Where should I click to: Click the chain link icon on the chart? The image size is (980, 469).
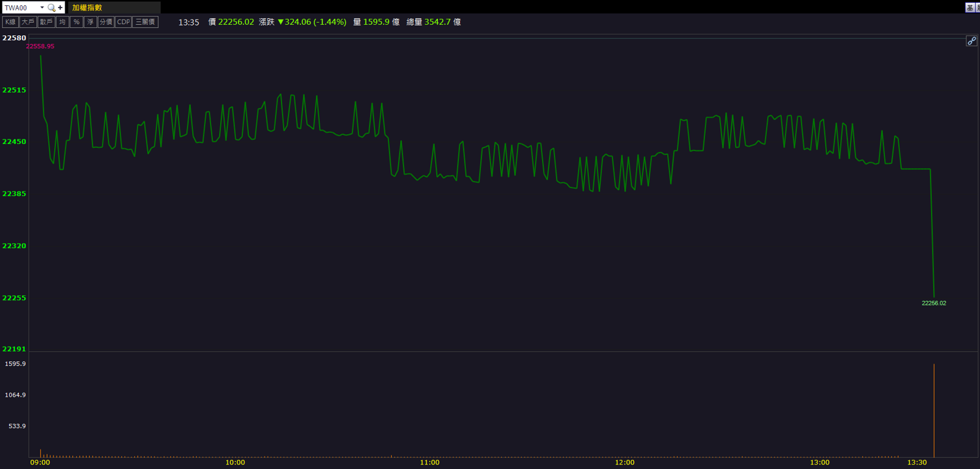pyautogui.click(x=971, y=41)
